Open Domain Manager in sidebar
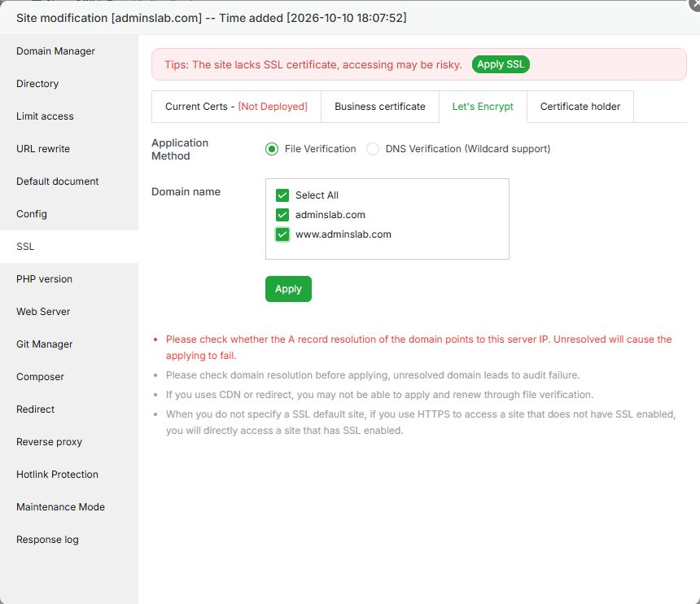This screenshot has height=604, width=700. (x=69, y=51)
